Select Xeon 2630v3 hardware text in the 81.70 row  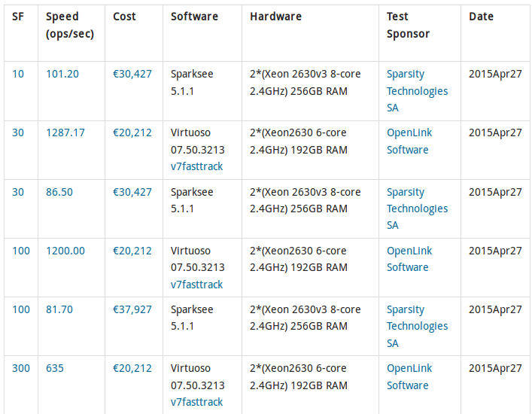point(306,318)
